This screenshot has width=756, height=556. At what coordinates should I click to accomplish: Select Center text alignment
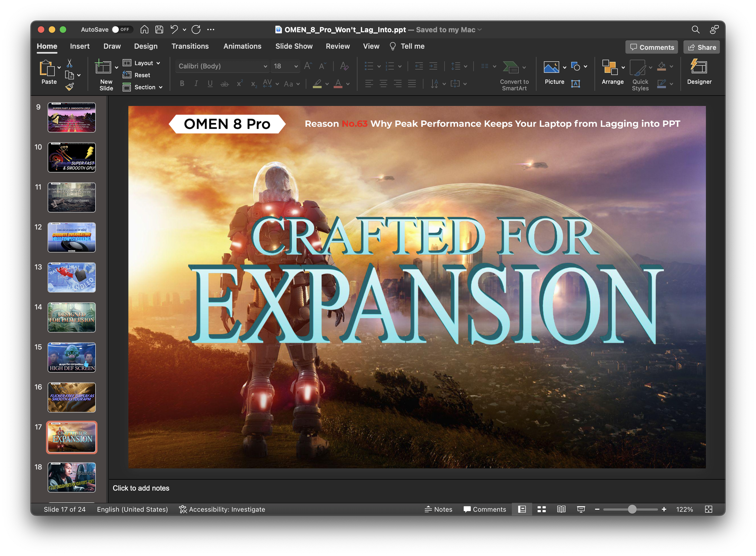coord(383,84)
